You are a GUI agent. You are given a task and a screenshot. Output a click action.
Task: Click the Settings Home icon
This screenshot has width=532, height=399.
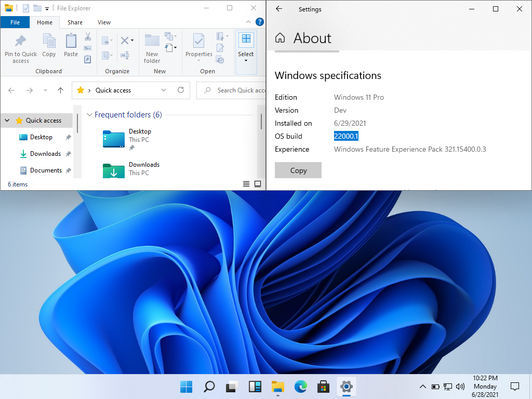[280, 37]
